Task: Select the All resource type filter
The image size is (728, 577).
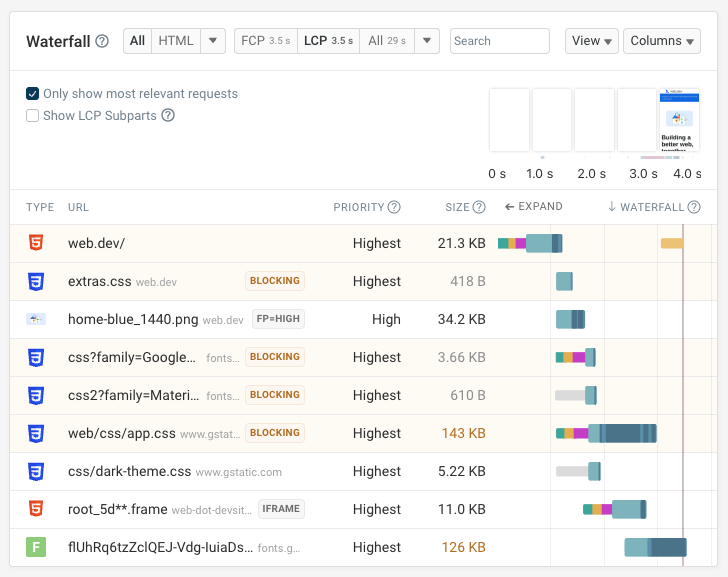Action: [137, 41]
